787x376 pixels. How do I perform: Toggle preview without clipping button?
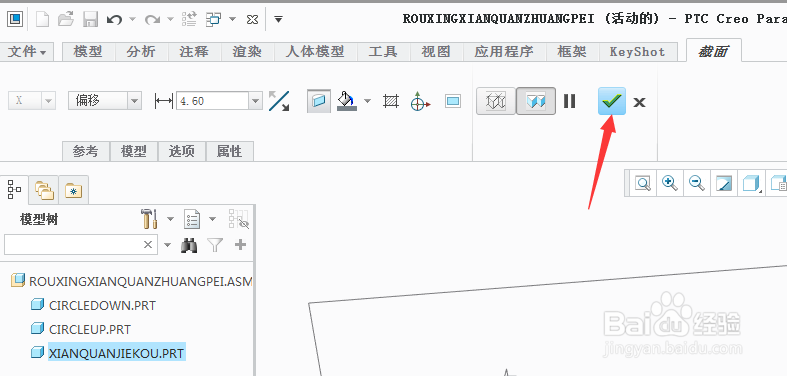click(496, 101)
